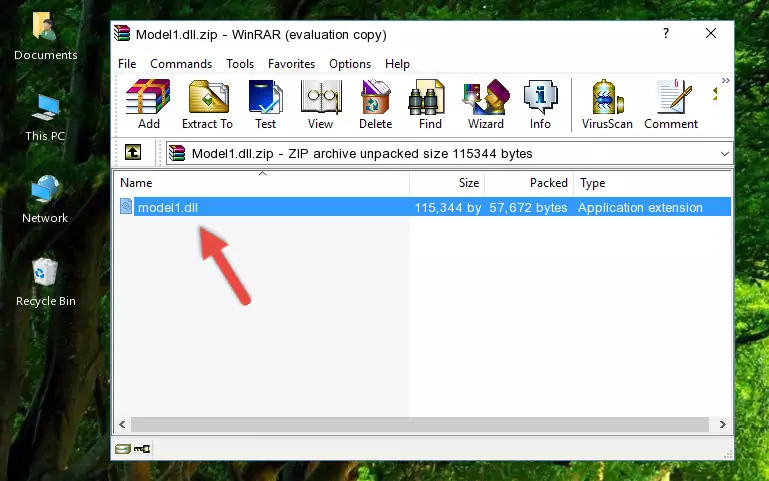Click the horizontal scrollbar thumb
The height and width of the screenshot is (481, 769).
pos(420,424)
